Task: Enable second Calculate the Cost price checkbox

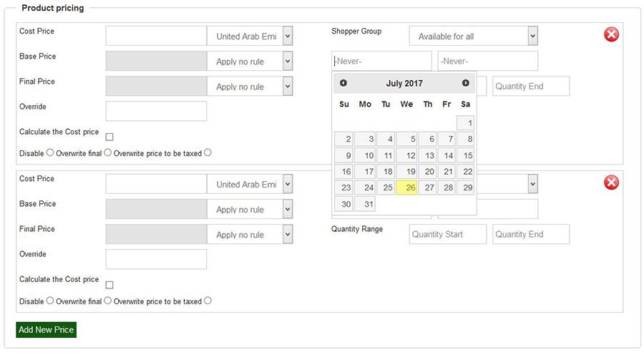Action: click(x=109, y=284)
